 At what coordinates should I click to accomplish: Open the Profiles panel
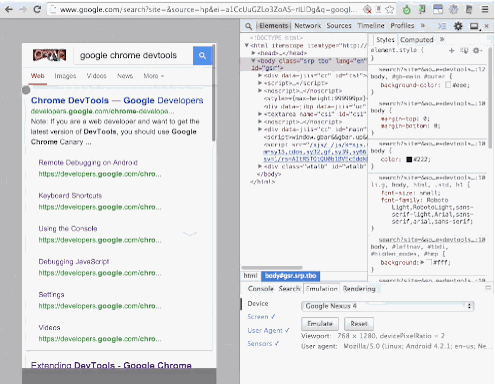tap(402, 26)
